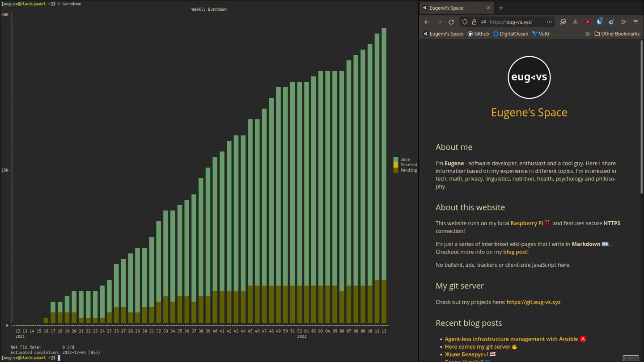Open the address bar ellipsis page actions menu
644x362 pixels.
pos(549,21)
